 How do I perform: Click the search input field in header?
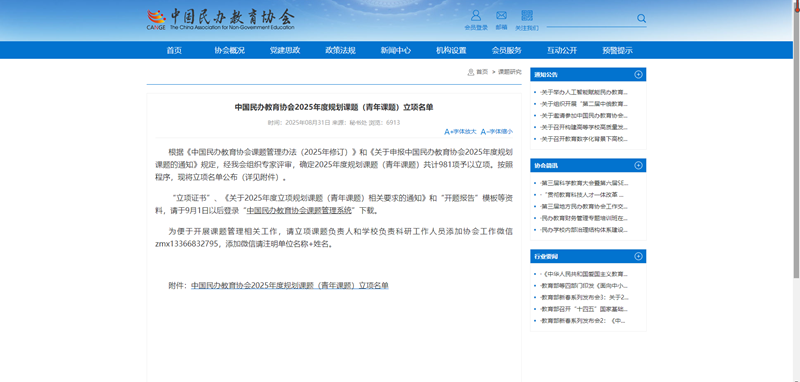click(591, 19)
